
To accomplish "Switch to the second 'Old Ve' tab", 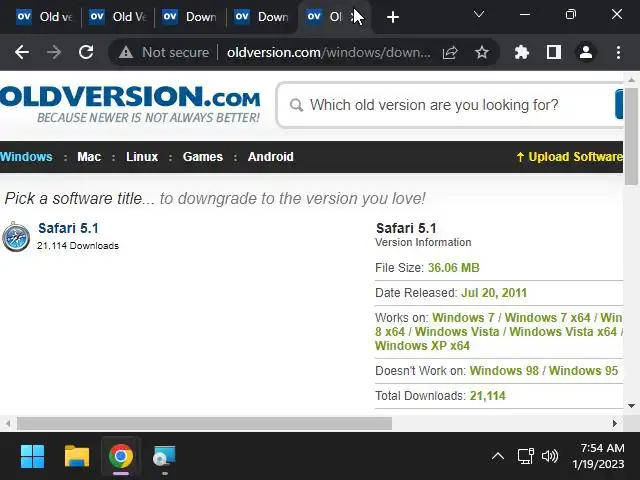I will (x=118, y=17).
